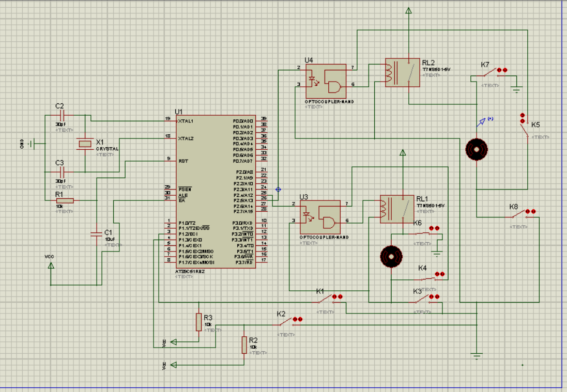The image size is (567, 392).
Task: Select the X1 crystal symbol
Action: pyautogui.click(x=85, y=144)
